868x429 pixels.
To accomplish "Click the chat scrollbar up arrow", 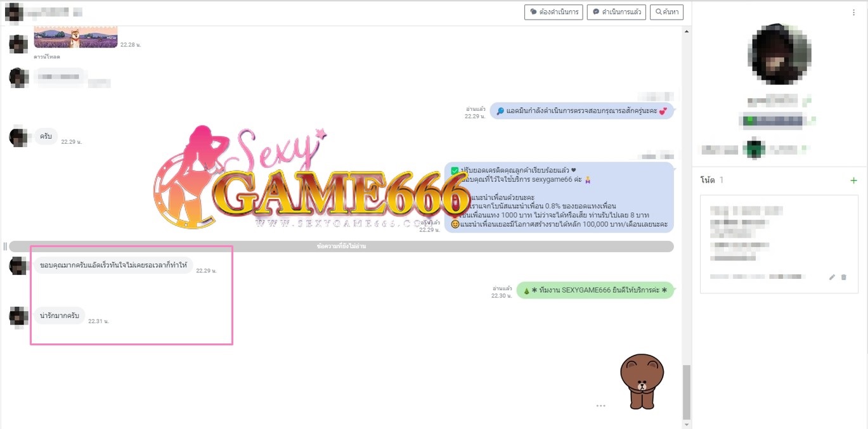I will click(x=686, y=30).
